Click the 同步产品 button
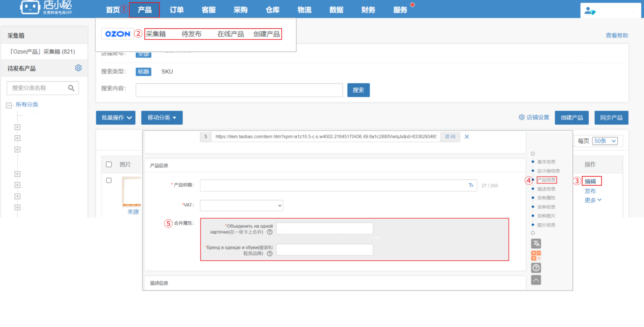The width and height of the screenshot is (644, 327). point(611,118)
